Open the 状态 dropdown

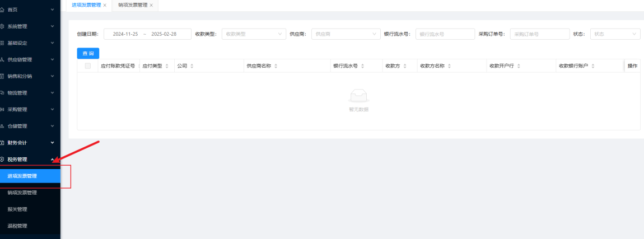(x=614, y=34)
